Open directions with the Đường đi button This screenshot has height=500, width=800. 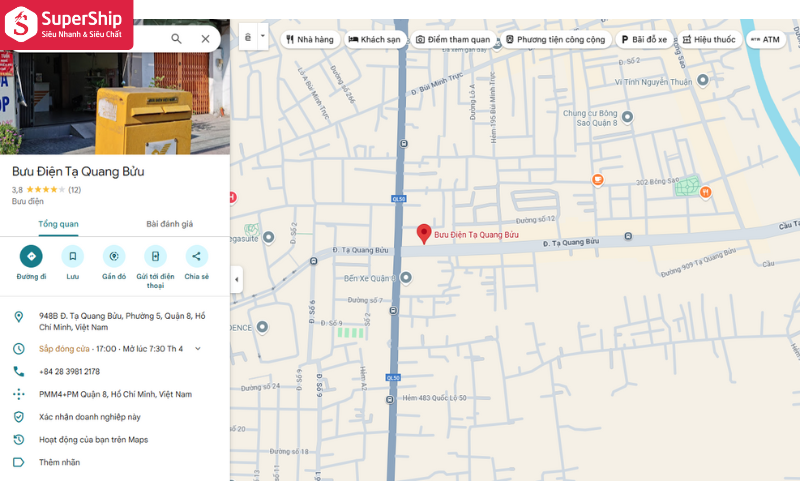tap(31, 256)
